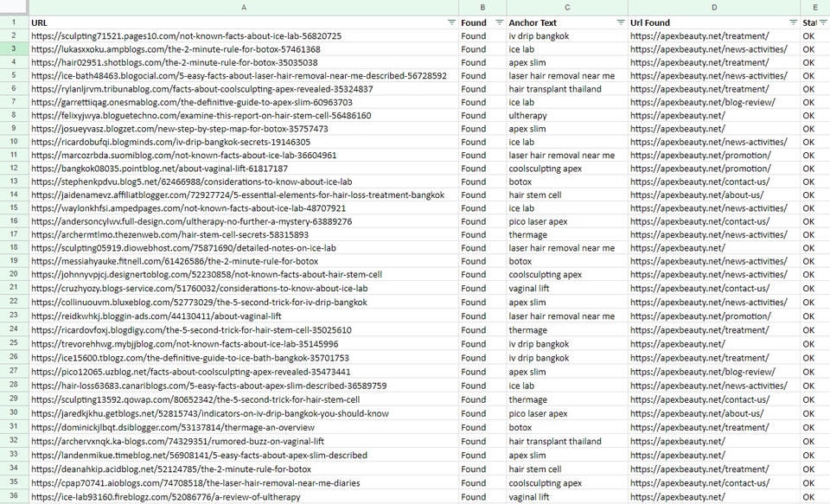Viewport: 830px width, 504px height.
Task: Select the cruzhyozy.blogs-service.com URL cell
Action: point(244,289)
